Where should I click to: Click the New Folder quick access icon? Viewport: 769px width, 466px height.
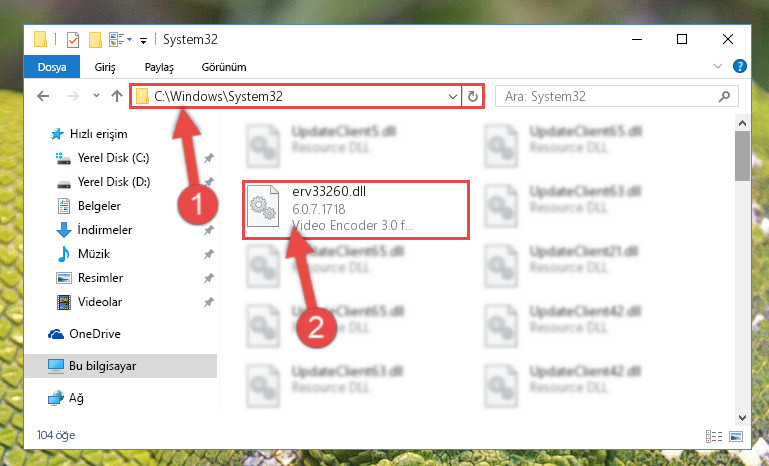click(x=95, y=40)
